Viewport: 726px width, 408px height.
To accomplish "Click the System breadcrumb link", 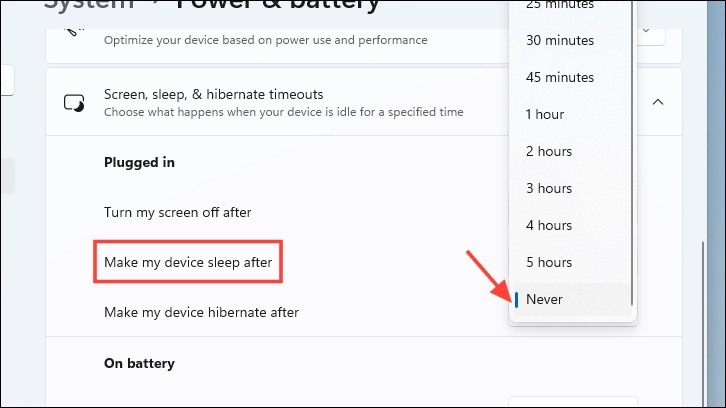I will click(89, 5).
